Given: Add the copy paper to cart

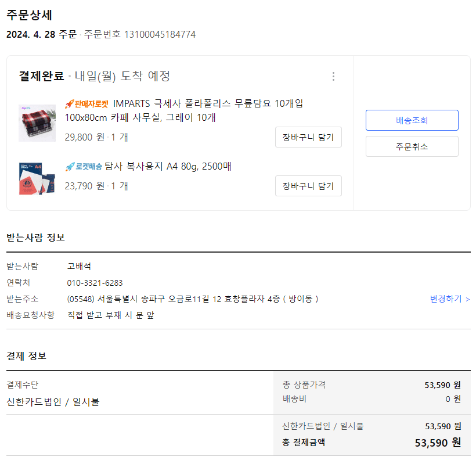Looking at the screenshot, I should point(308,186).
